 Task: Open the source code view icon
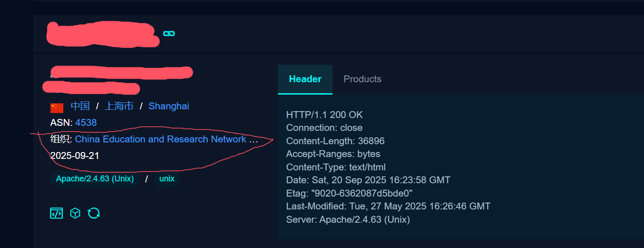click(x=56, y=213)
